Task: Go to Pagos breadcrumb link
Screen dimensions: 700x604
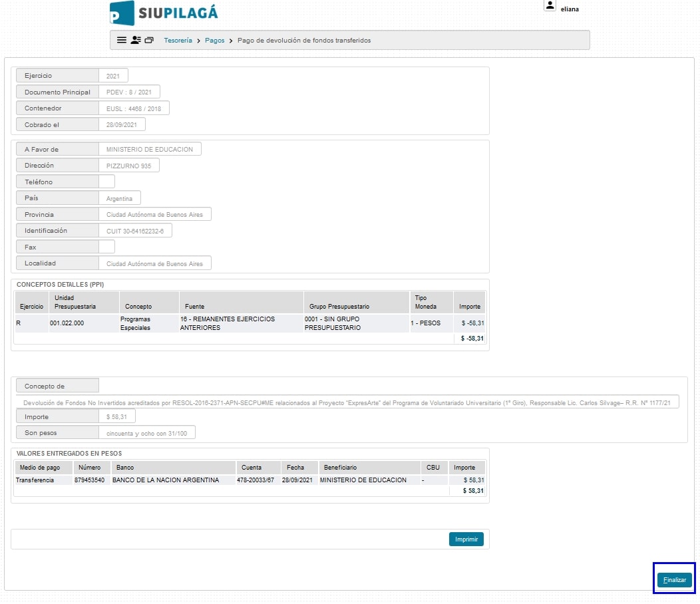Action: tap(215, 40)
